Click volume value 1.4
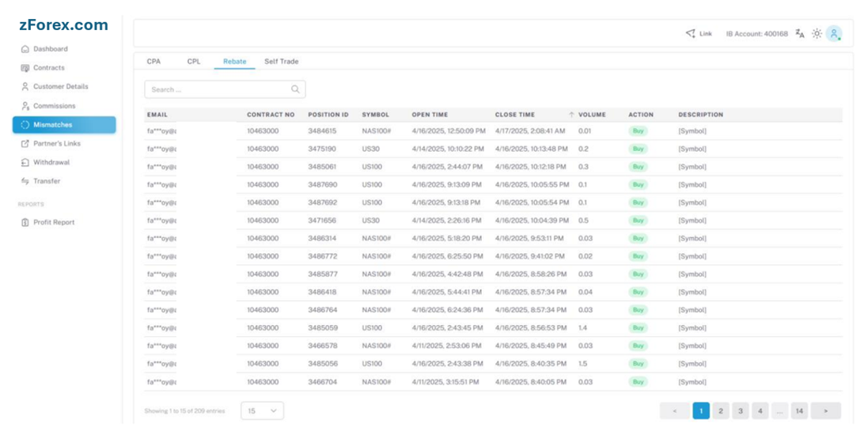868x435 pixels. [582, 327]
